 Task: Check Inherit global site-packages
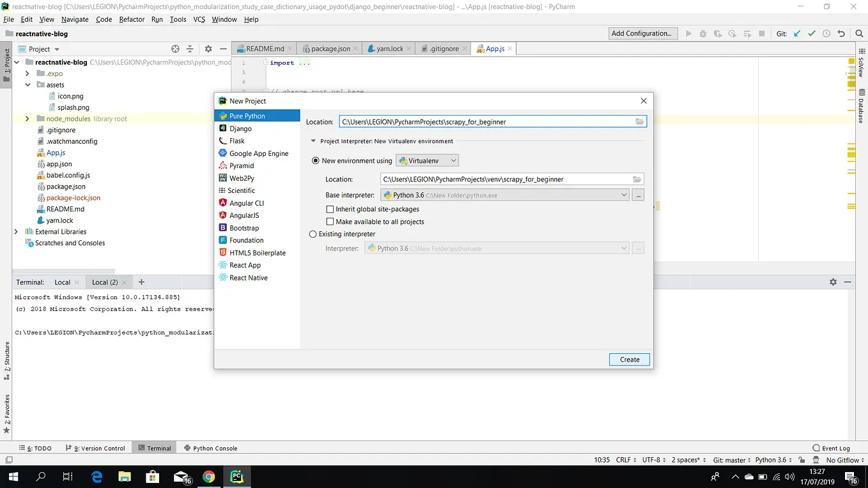tap(330, 209)
